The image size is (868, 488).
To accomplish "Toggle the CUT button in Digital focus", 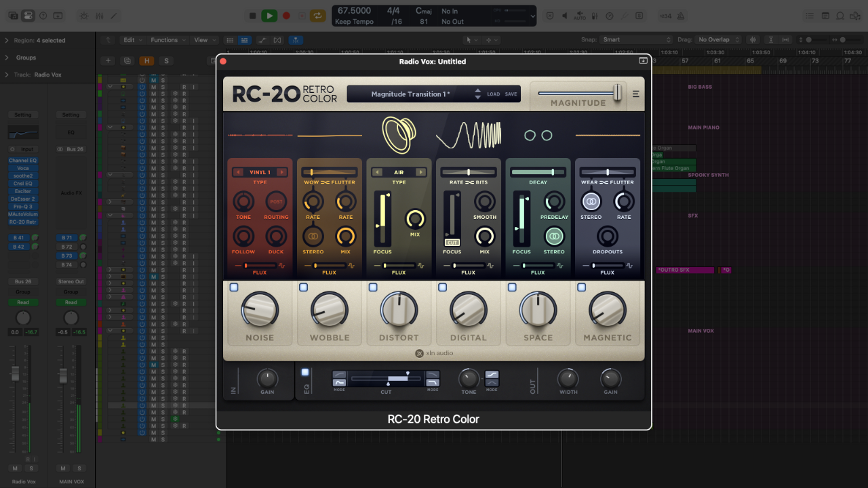I will pos(452,242).
